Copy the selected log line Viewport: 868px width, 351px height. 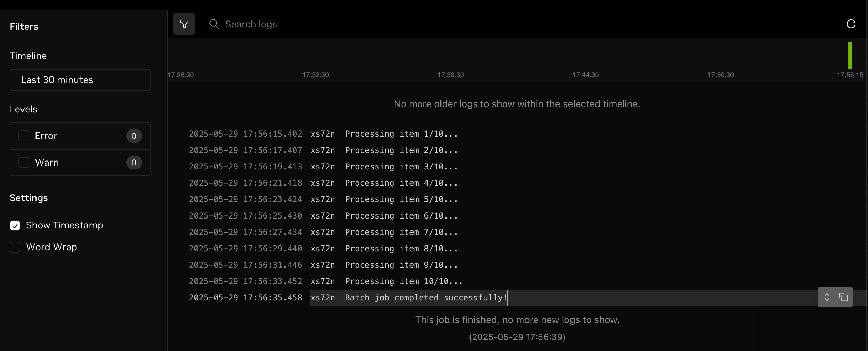pyautogui.click(x=843, y=297)
